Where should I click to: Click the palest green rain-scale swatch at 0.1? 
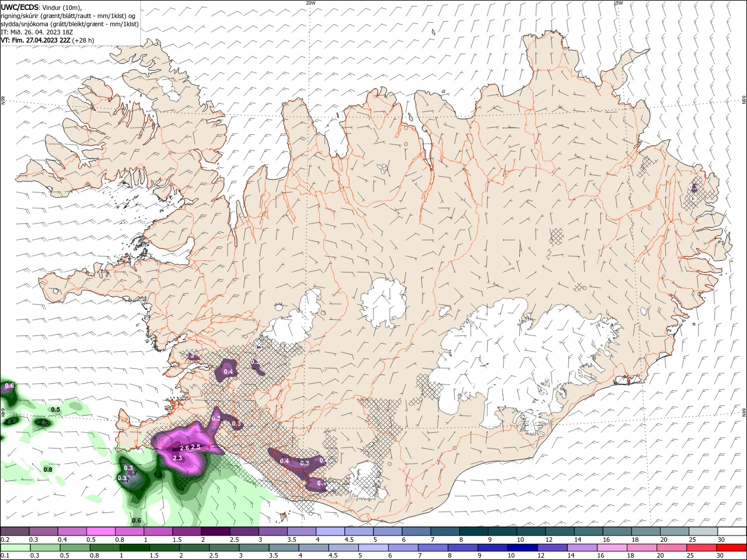tap(15, 548)
